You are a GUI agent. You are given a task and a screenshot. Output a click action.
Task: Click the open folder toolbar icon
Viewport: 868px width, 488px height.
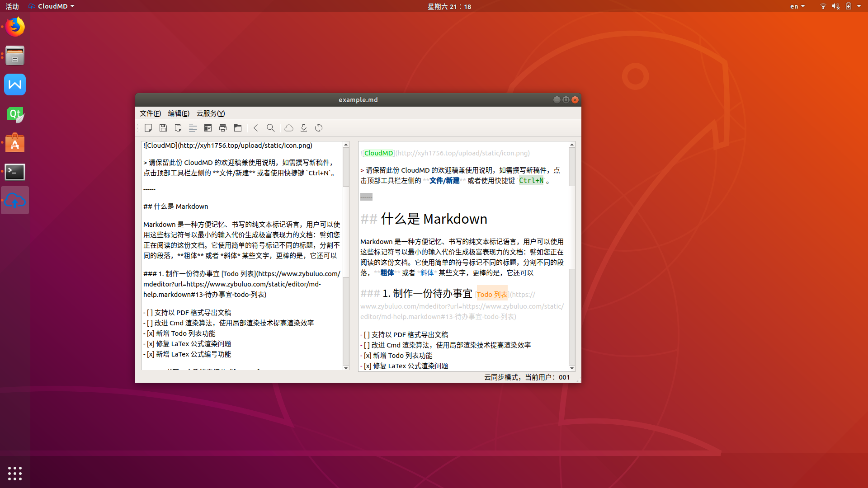[238, 128]
